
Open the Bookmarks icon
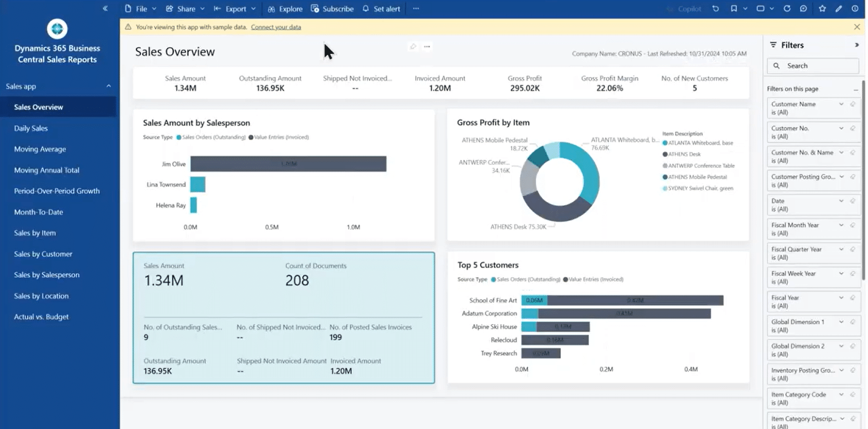734,9
